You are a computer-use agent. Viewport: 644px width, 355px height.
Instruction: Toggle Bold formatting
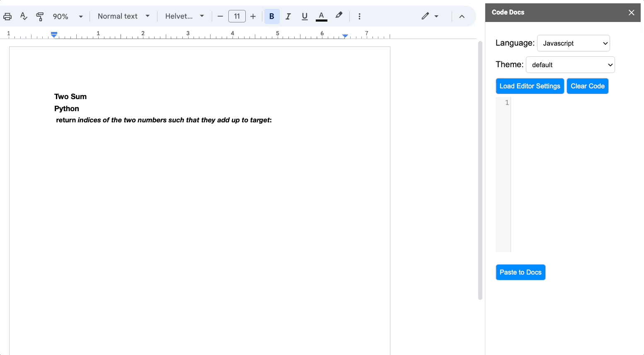pos(272,17)
